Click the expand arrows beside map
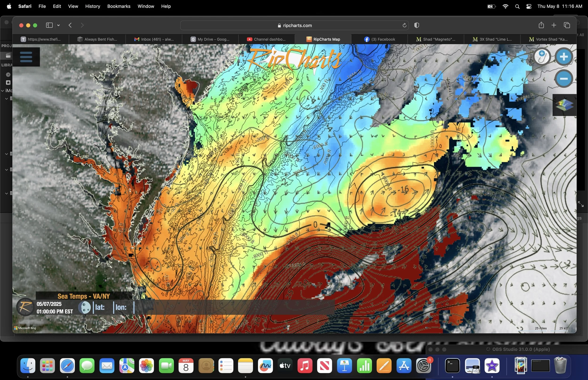 (580, 204)
